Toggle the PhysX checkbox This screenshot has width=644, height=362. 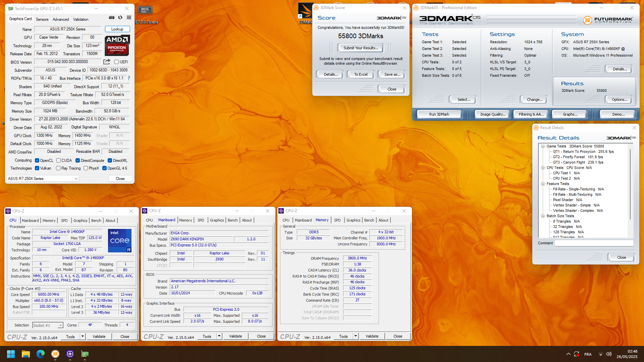pyautogui.click(x=86, y=168)
